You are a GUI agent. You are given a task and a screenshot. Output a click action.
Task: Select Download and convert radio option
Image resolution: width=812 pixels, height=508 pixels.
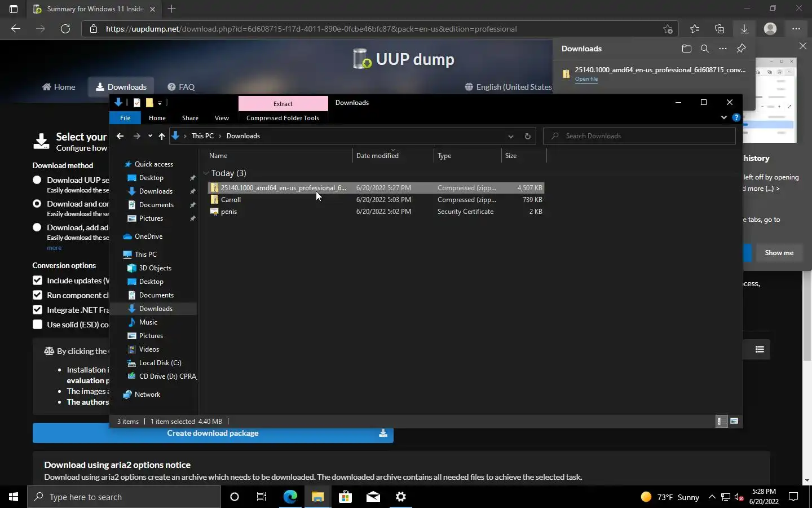(37, 204)
